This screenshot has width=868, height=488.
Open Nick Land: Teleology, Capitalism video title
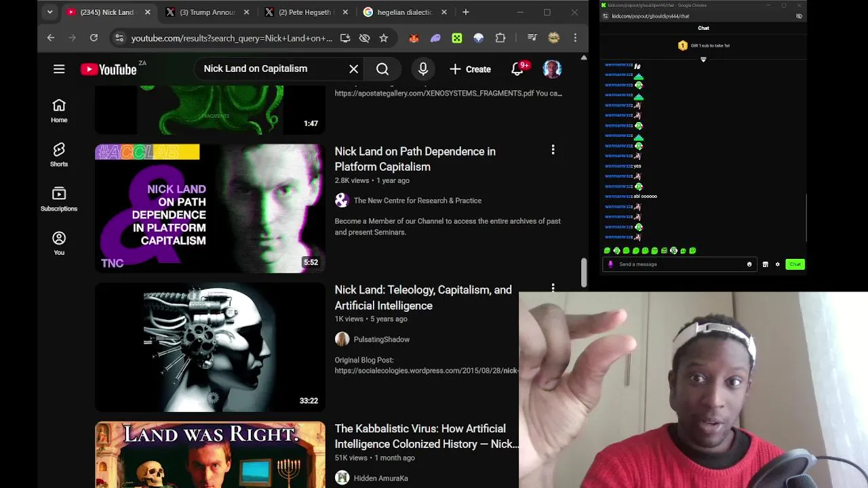pyautogui.click(x=423, y=298)
